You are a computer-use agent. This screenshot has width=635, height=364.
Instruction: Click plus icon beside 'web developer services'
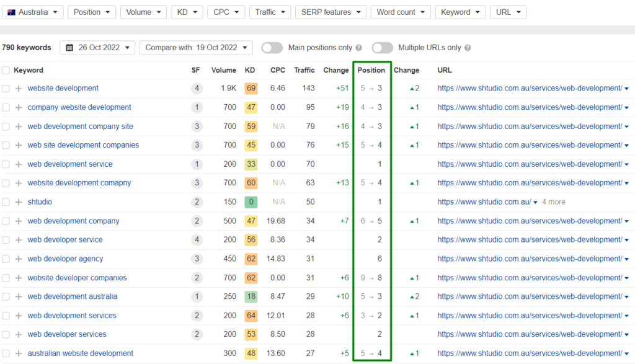[18, 334]
